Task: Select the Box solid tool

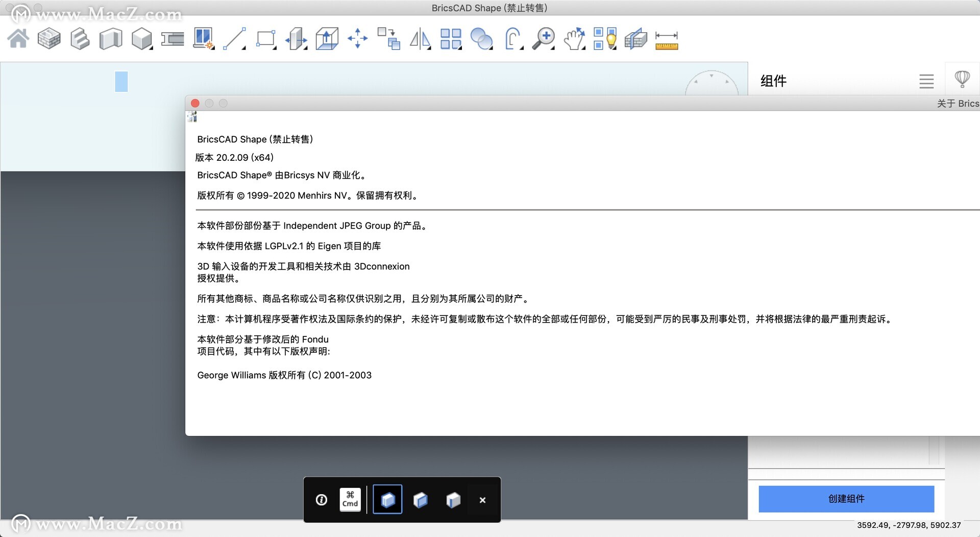Action: pyautogui.click(x=142, y=39)
